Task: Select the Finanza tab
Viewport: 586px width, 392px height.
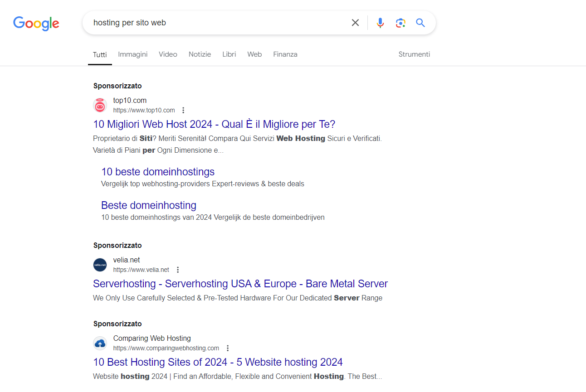Action: (285, 54)
